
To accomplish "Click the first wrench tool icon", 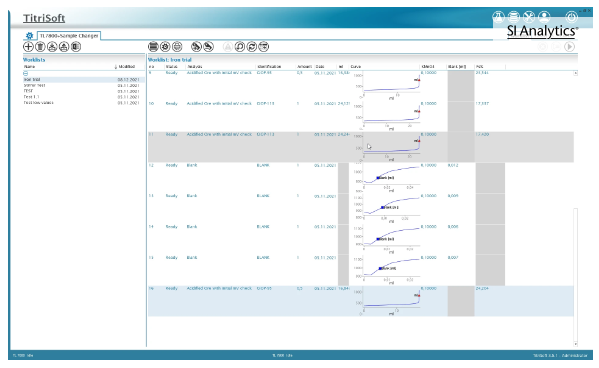I will coord(196,47).
